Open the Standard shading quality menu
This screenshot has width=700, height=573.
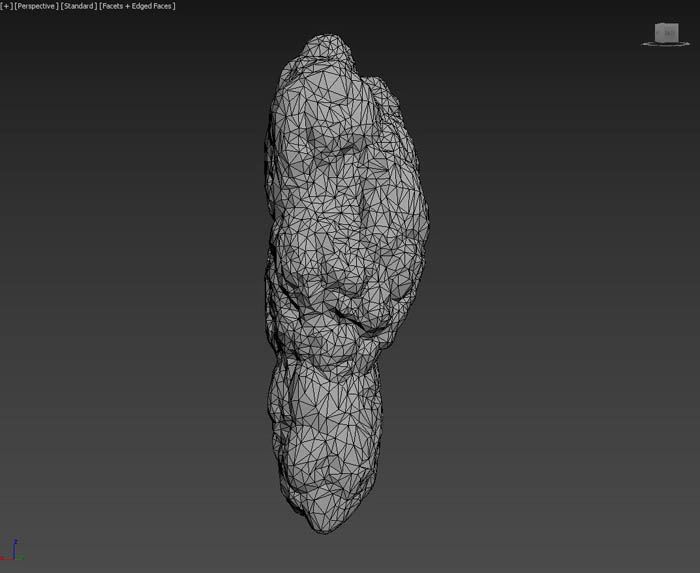[78, 6]
